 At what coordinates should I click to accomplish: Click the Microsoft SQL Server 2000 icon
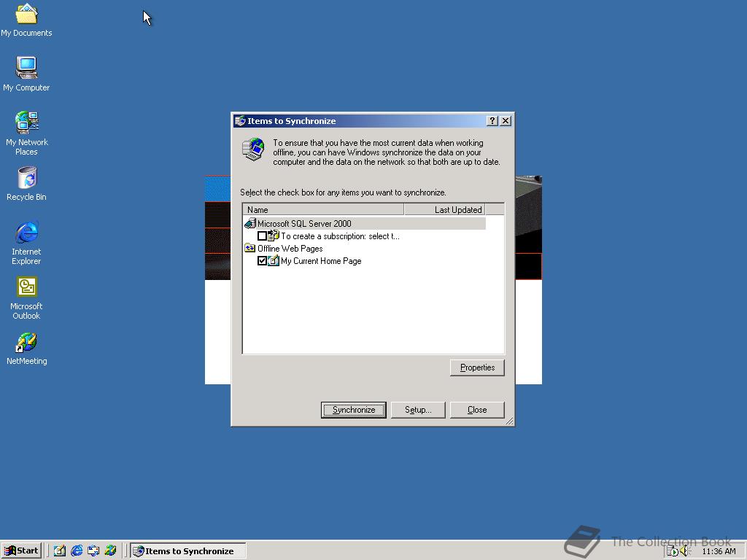[x=250, y=223]
